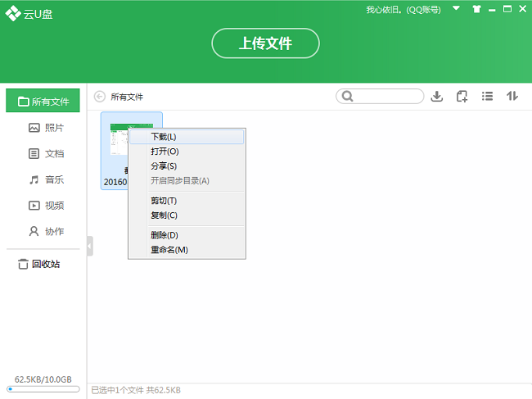This screenshot has height=399, width=532.
Task: Open the skin (shirt) icon
Action: [x=476, y=9]
